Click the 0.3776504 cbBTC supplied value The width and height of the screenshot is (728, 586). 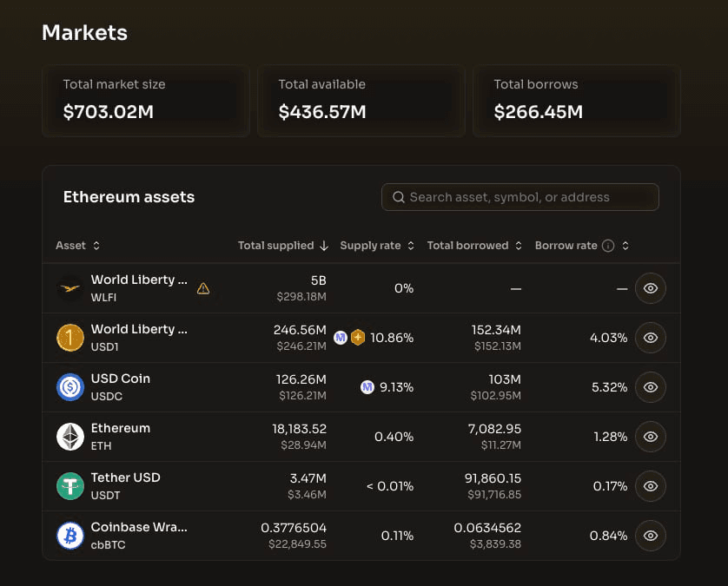(294, 528)
